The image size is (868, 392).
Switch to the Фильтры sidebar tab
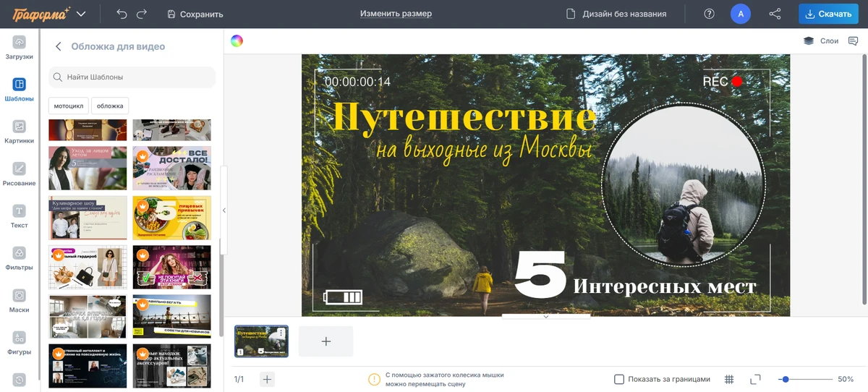[x=20, y=259]
